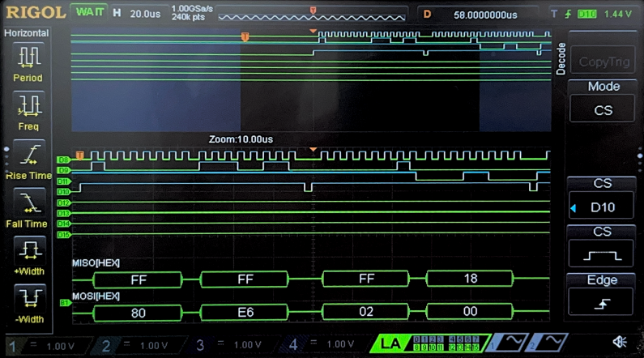
Task: Add the -Width measurement
Action: 28,304
